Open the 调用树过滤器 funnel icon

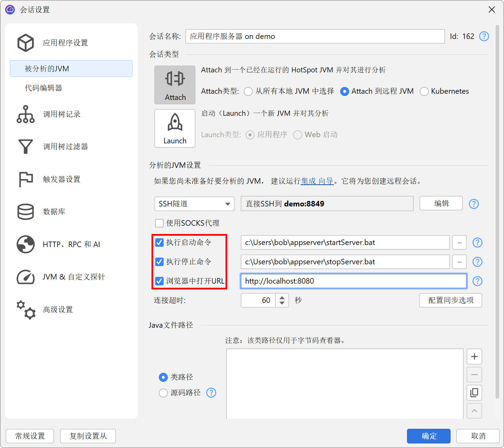pos(25,146)
